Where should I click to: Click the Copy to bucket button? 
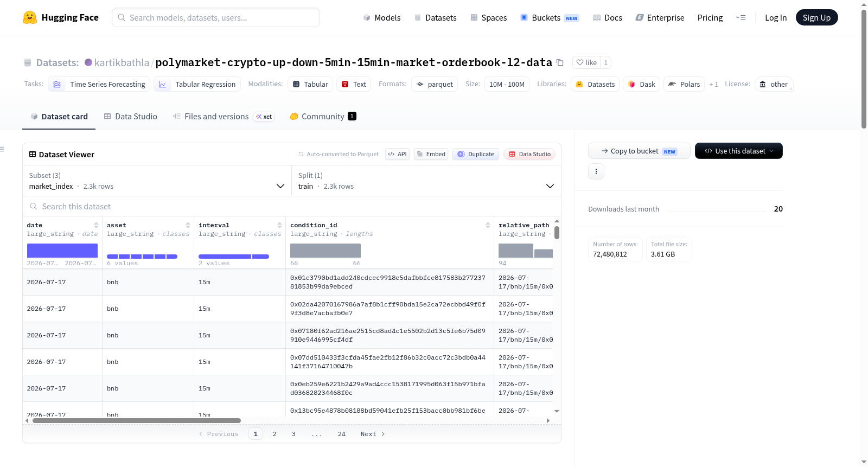tap(639, 151)
